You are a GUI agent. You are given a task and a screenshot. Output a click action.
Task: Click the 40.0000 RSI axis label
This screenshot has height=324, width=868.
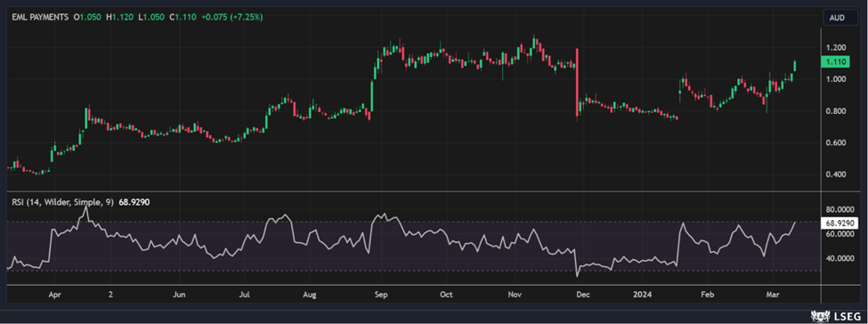[840, 258]
